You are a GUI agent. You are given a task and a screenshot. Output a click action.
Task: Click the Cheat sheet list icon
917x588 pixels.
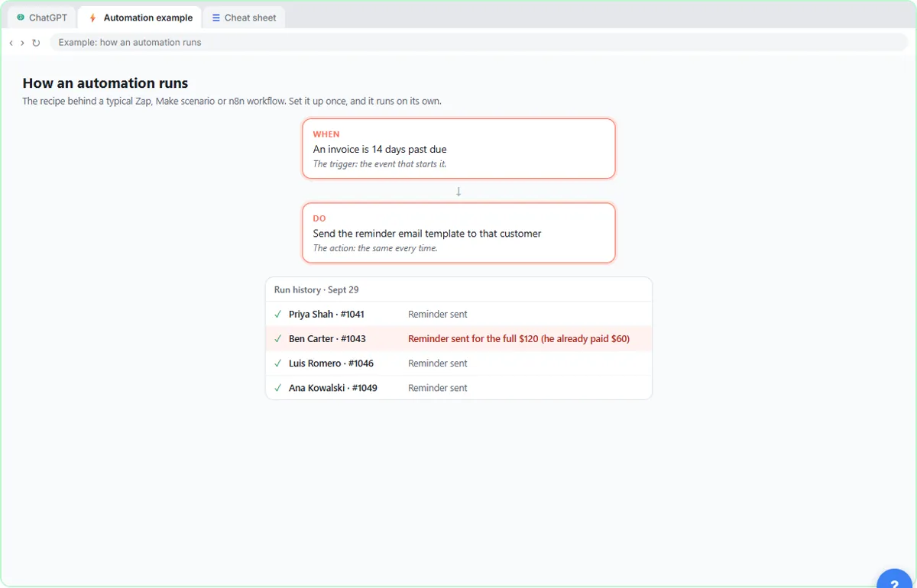[x=216, y=18]
